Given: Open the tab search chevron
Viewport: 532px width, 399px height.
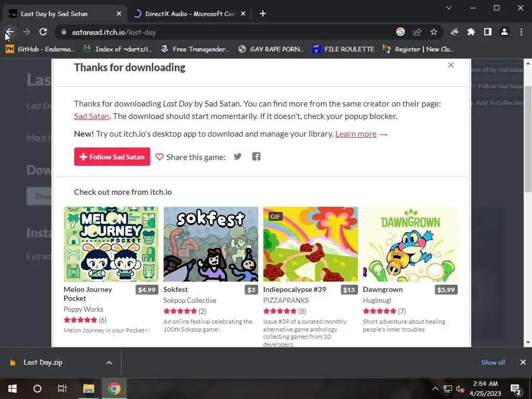Looking at the screenshot, I should click(448, 8).
